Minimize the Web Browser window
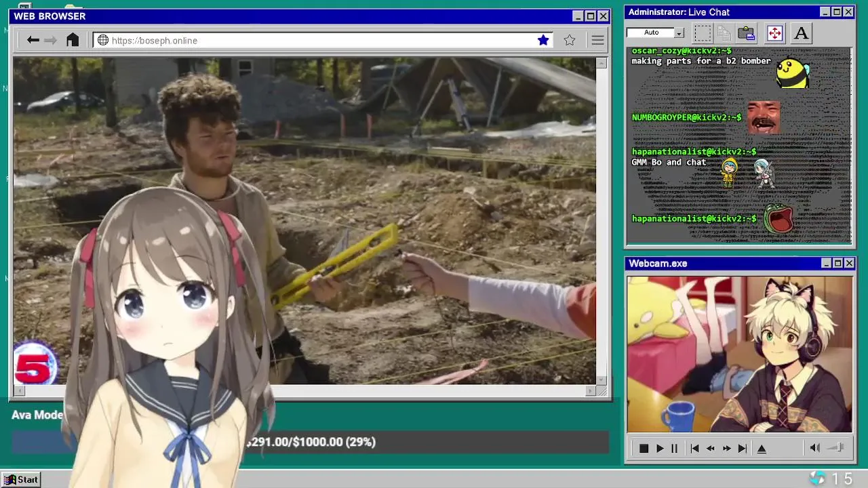The height and width of the screenshot is (488, 868). click(x=578, y=16)
